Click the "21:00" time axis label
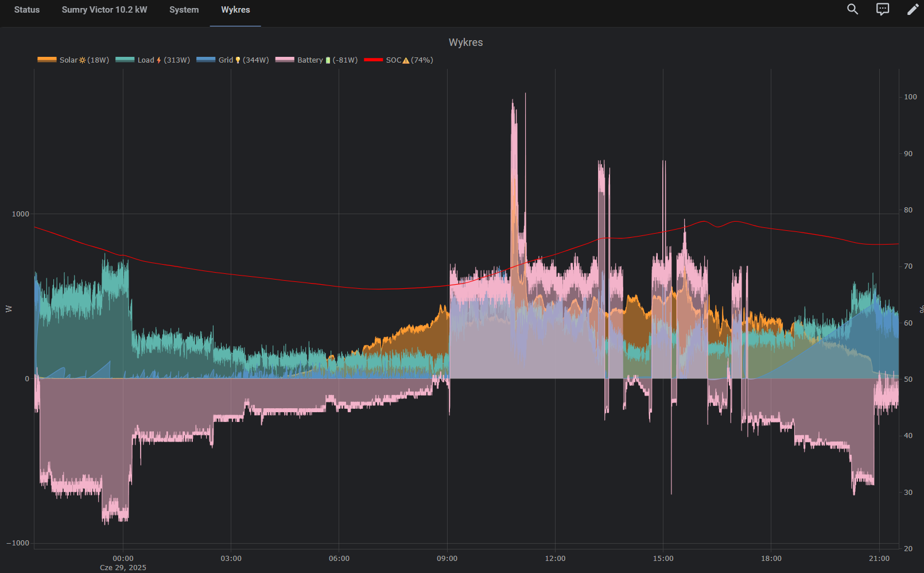This screenshot has height=573, width=924. (x=879, y=559)
